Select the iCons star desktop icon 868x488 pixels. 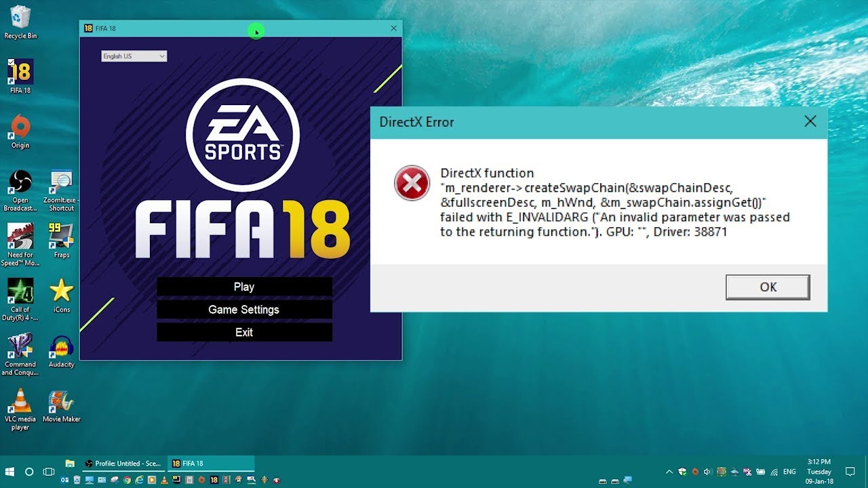click(x=62, y=295)
